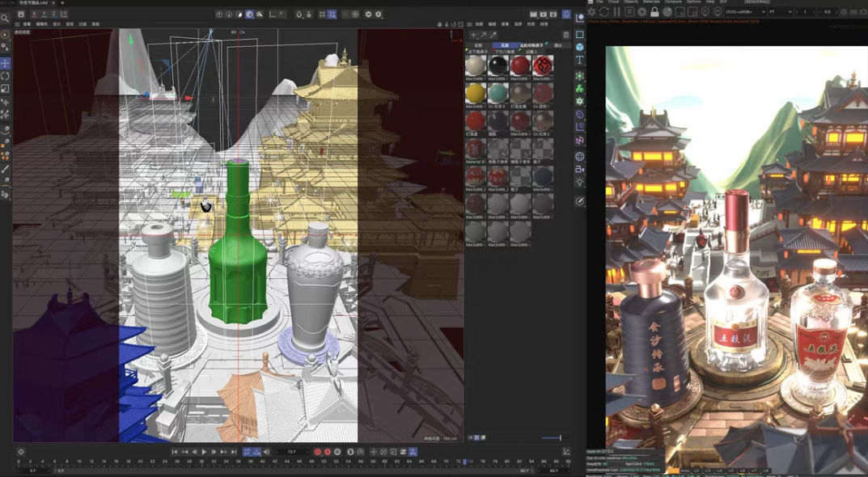Toggle the Octane render lock icon
The image size is (868, 477).
click(x=654, y=12)
